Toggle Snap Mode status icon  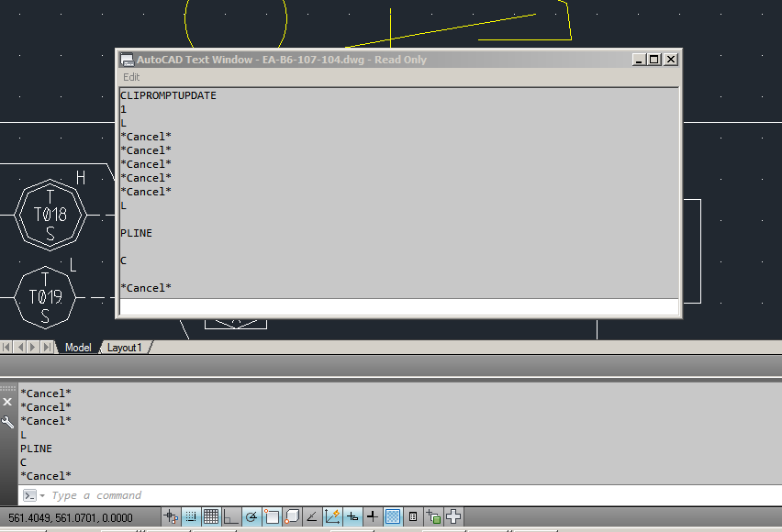tap(191, 517)
